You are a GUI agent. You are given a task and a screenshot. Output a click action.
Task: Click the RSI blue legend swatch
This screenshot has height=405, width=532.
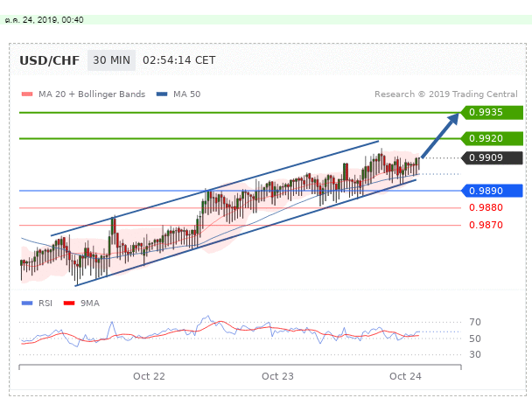point(27,303)
